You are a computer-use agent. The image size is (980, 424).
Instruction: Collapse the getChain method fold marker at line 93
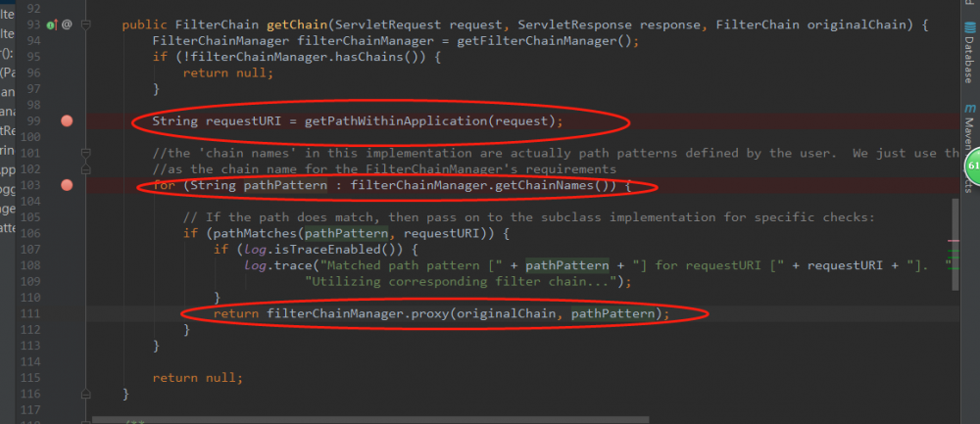click(86, 25)
